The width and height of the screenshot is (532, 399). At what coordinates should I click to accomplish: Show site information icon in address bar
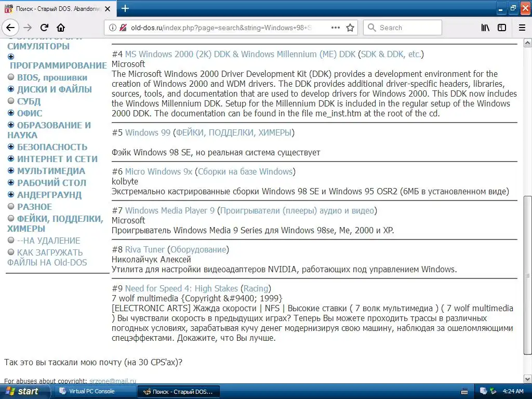point(112,28)
